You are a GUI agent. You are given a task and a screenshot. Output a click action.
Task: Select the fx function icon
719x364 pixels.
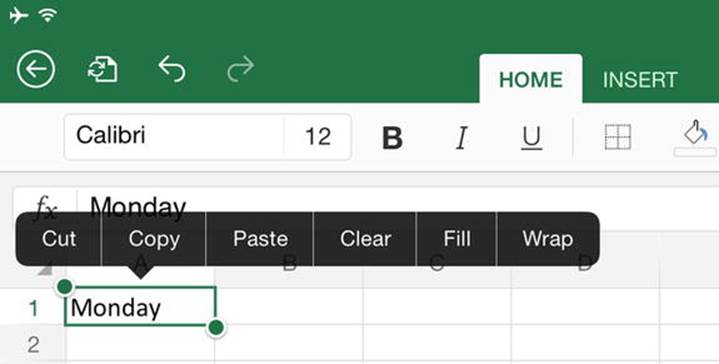point(46,206)
